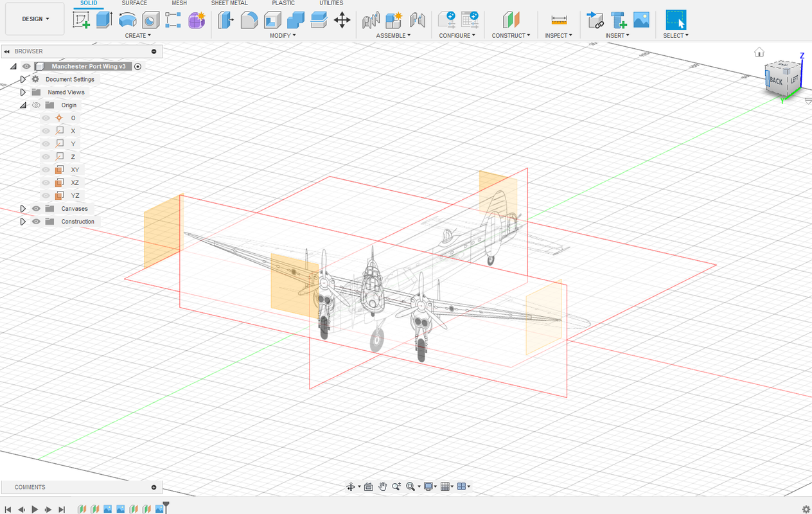Play the timeline
Screen dimensions: 812x514
35,509
